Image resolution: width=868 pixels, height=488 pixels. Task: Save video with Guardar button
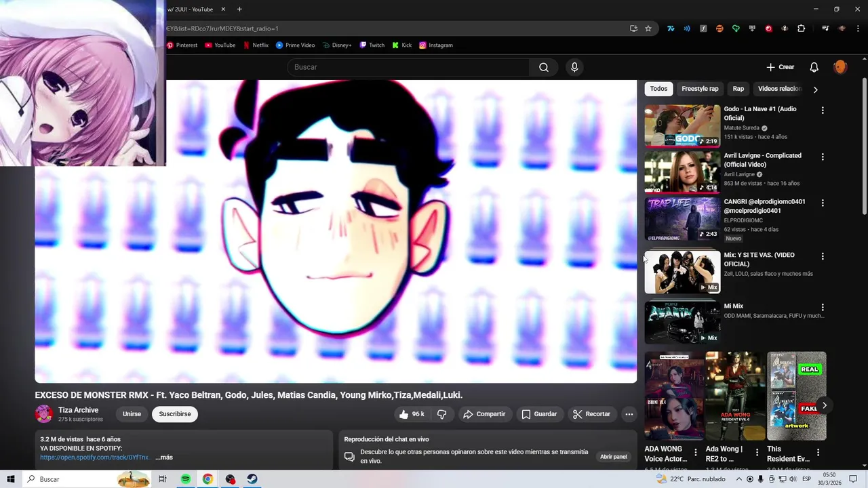click(539, 414)
